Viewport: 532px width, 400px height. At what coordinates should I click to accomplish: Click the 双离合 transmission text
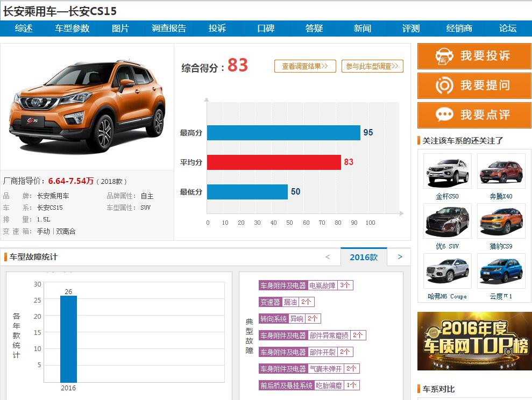[x=66, y=231]
